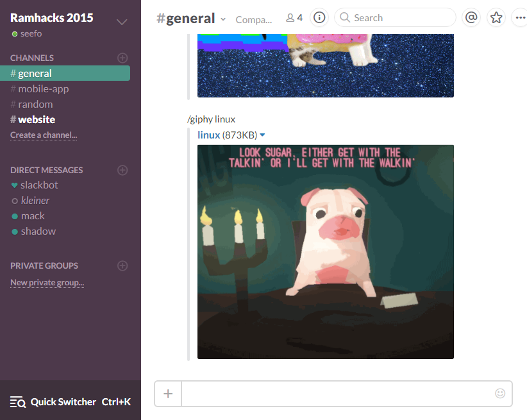The image size is (527, 420).
Task: Click the add channel plus icon
Action: (122, 58)
